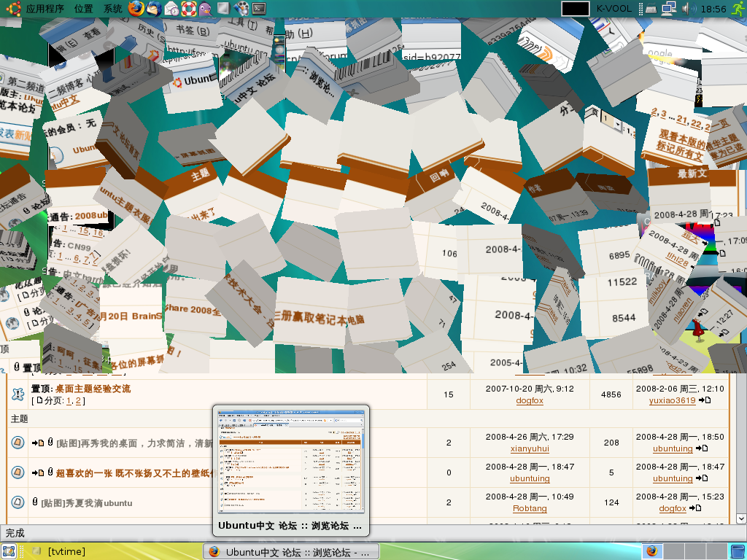
Task: Open the movie player launcher
Action: [x=241, y=9]
